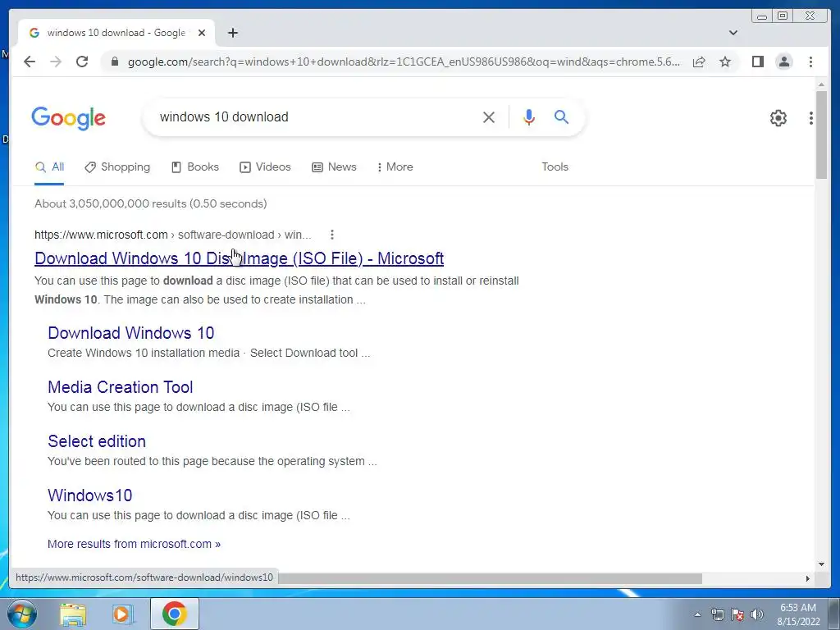Open the 'Download Windows 10' sitelink
This screenshot has width=840, height=630.
pos(130,333)
